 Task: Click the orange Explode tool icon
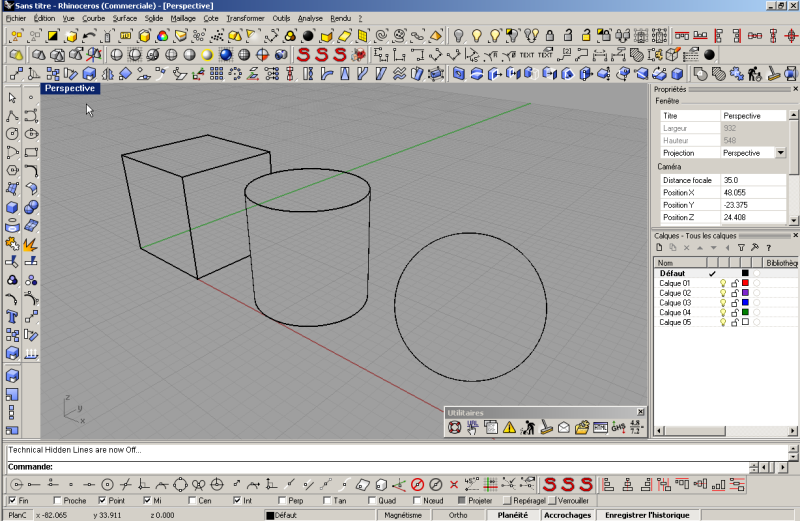pyautogui.click(x=31, y=244)
